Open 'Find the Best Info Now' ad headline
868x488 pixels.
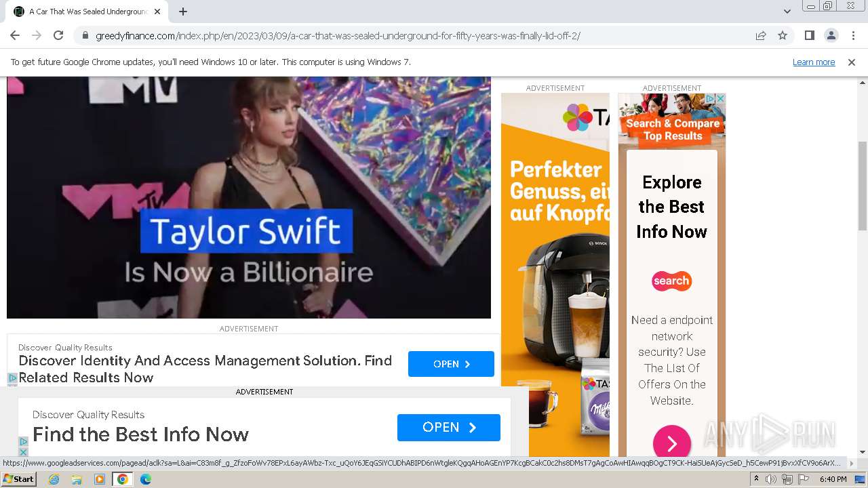coord(140,434)
